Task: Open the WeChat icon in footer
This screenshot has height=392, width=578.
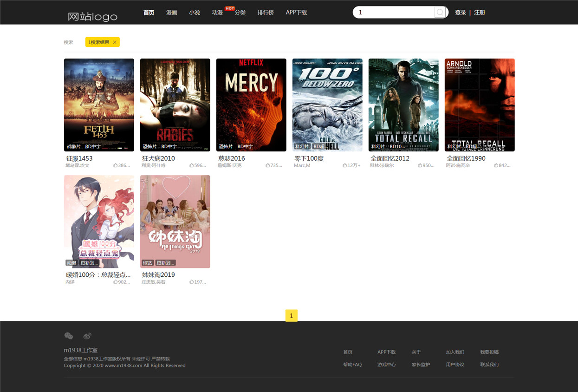Action: [69, 336]
